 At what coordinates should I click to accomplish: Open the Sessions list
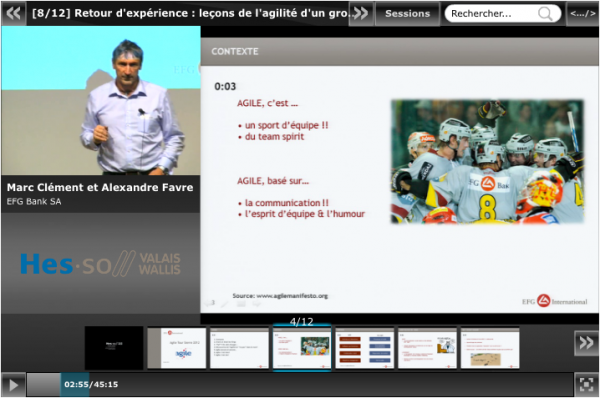(x=408, y=14)
